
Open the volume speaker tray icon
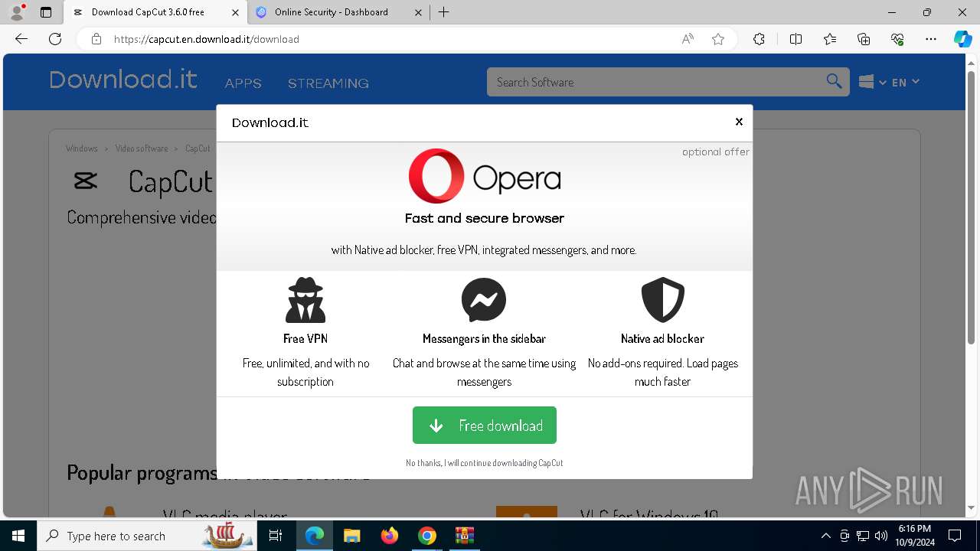pos(881,536)
